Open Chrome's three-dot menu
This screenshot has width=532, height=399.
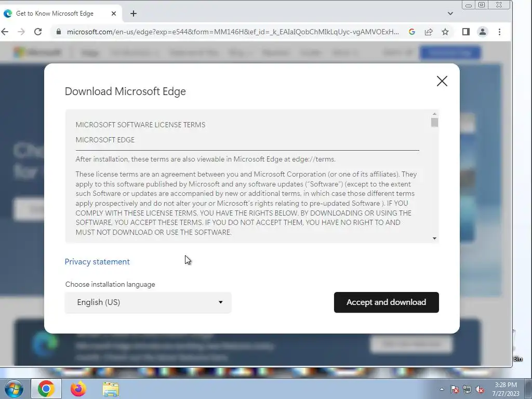point(499,32)
